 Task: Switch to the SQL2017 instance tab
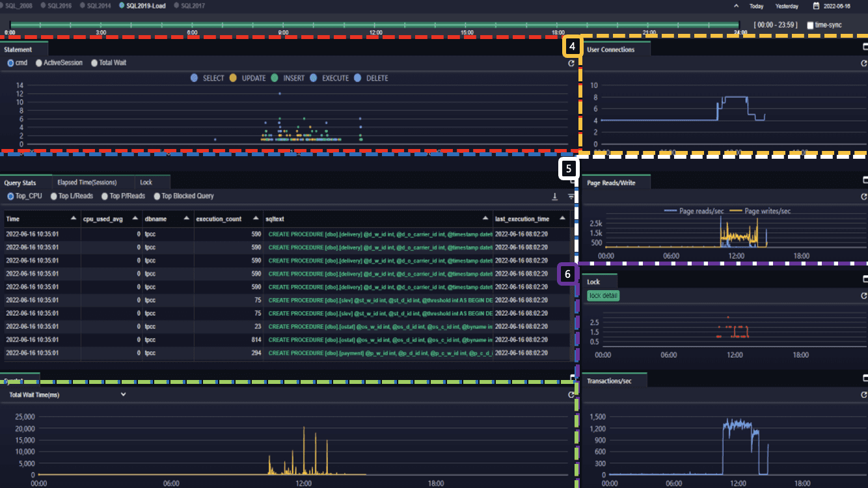pos(191,5)
